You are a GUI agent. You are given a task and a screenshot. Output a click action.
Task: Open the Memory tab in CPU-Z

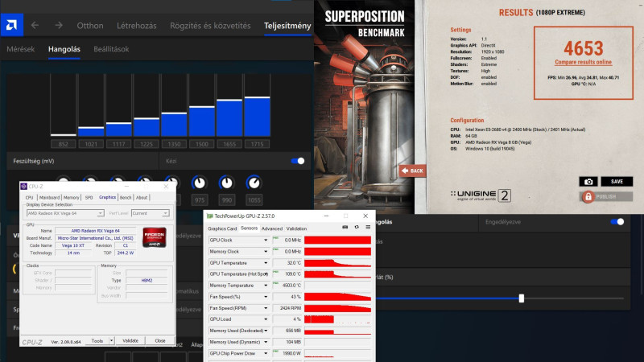(x=71, y=197)
